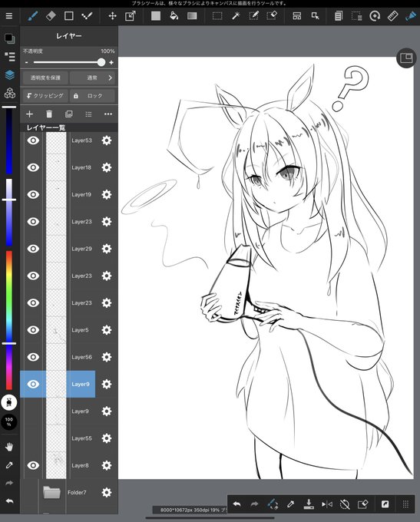
Task: Select the Selection Eraser tool
Action: pyautogui.click(x=272, y=16)
